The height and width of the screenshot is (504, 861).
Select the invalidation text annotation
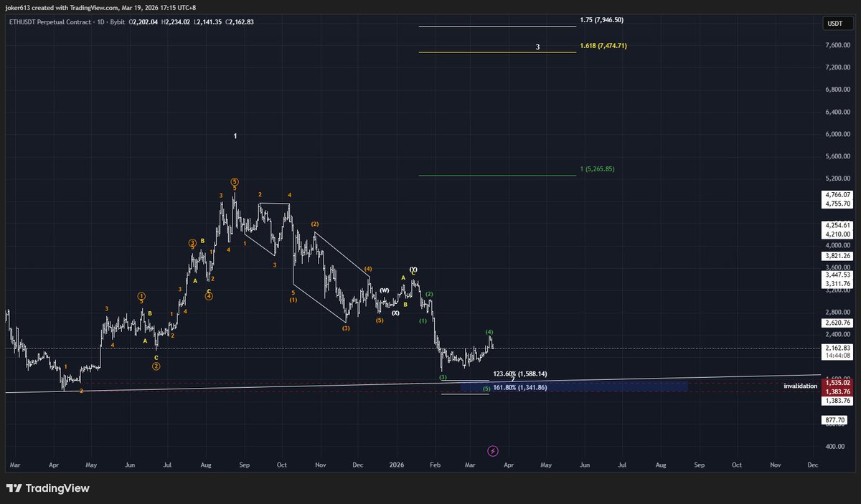(800, 386)
